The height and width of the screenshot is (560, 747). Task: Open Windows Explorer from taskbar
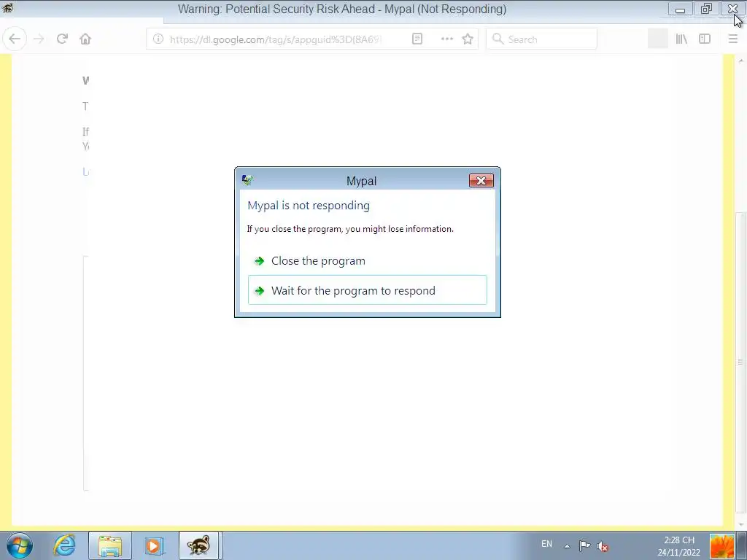109,545
